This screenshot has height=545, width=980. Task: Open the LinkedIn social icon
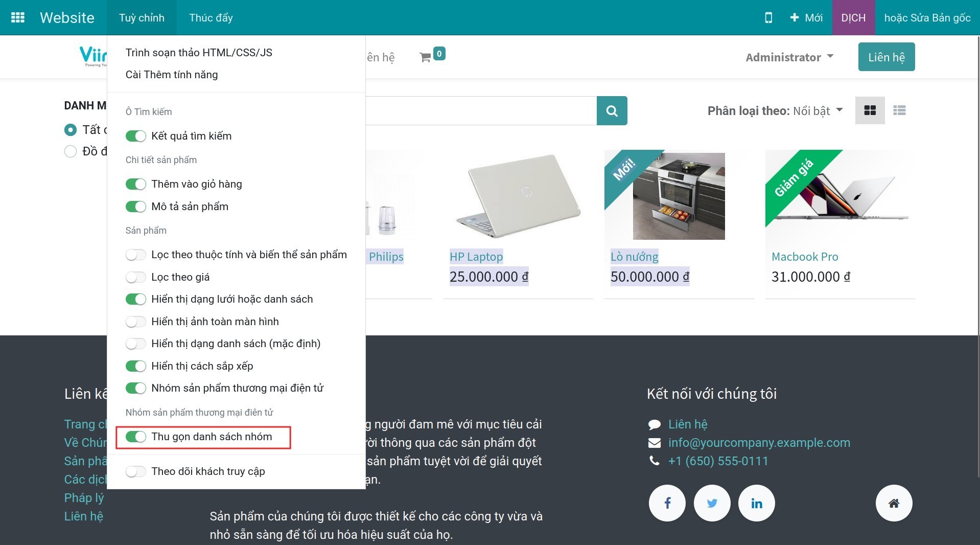(756, 503)
